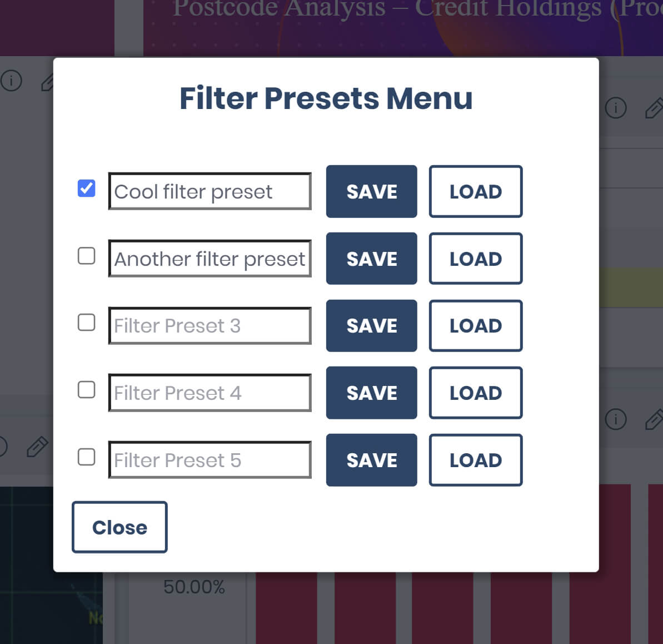The height and width of the screenshot is (644, 663).
Task: Click the pencil edit icon right of the dialog title
Action: 654,107
